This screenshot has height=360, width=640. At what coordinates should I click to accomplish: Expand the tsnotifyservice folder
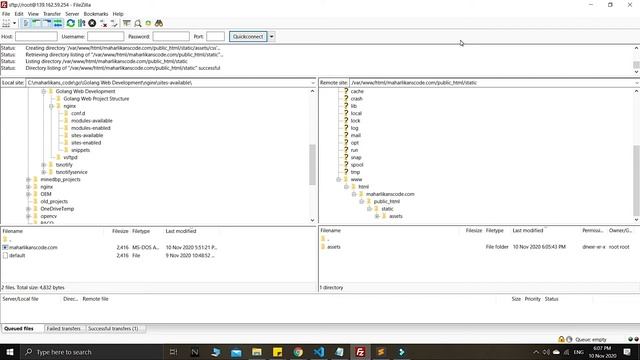44,172
